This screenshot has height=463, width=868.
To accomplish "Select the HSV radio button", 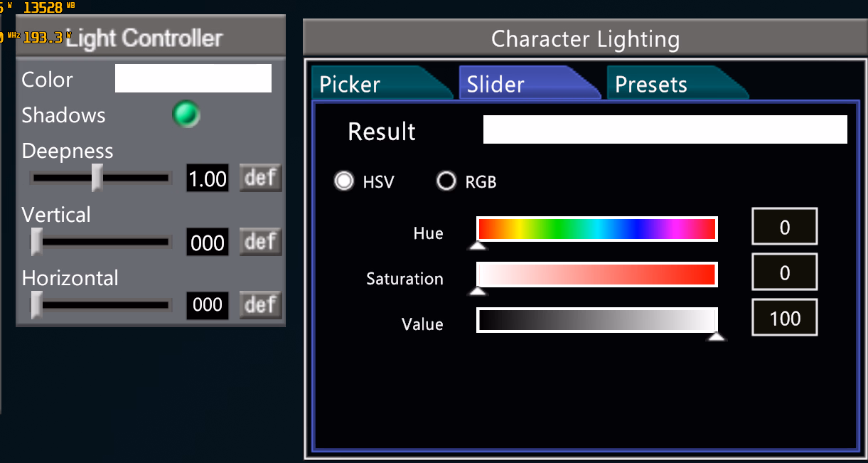I will click(x=345, y=181).
